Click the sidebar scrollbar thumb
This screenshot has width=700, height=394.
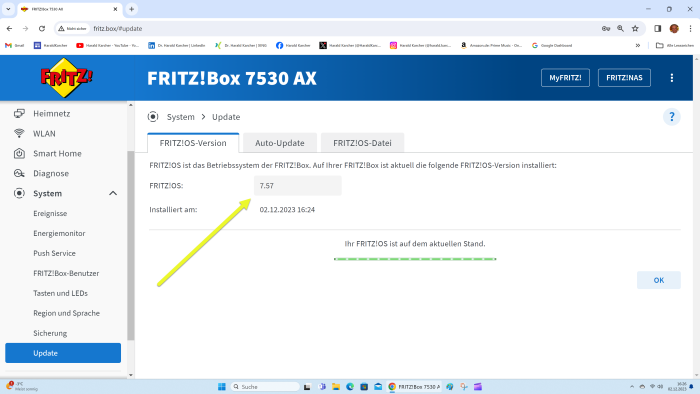pos(131,245)
